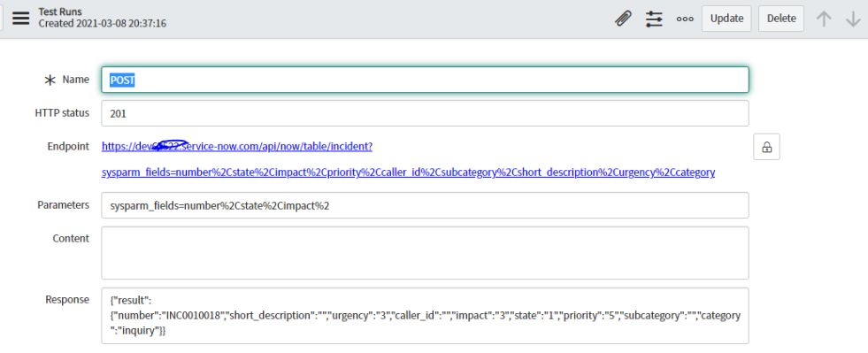Click the Created 2021-03-08 20:37:16 timestamp

tap(103, 24)
